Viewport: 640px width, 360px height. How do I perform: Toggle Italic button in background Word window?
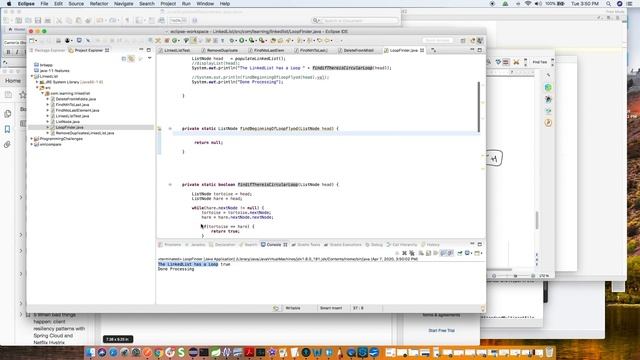click(17, 52)
